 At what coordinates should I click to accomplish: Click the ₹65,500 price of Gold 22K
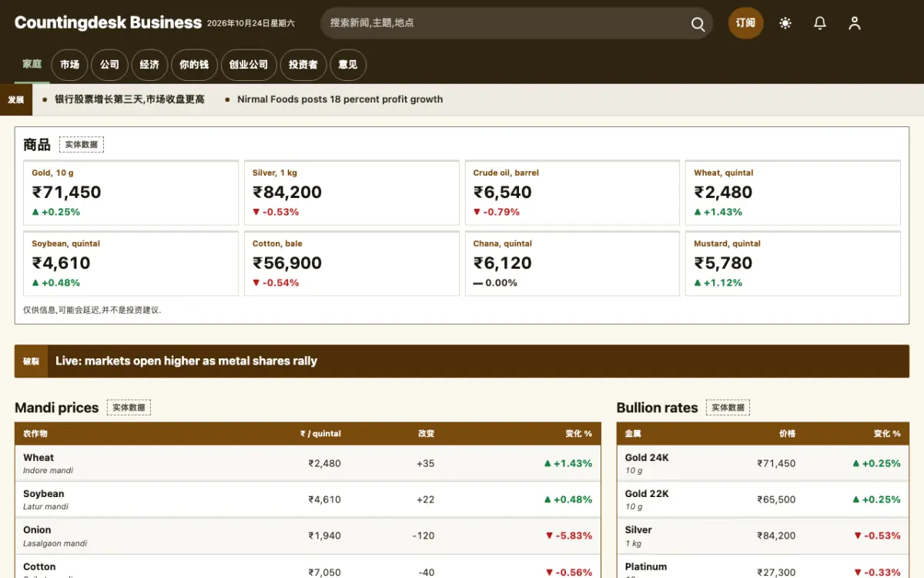(x=776, y=499)
